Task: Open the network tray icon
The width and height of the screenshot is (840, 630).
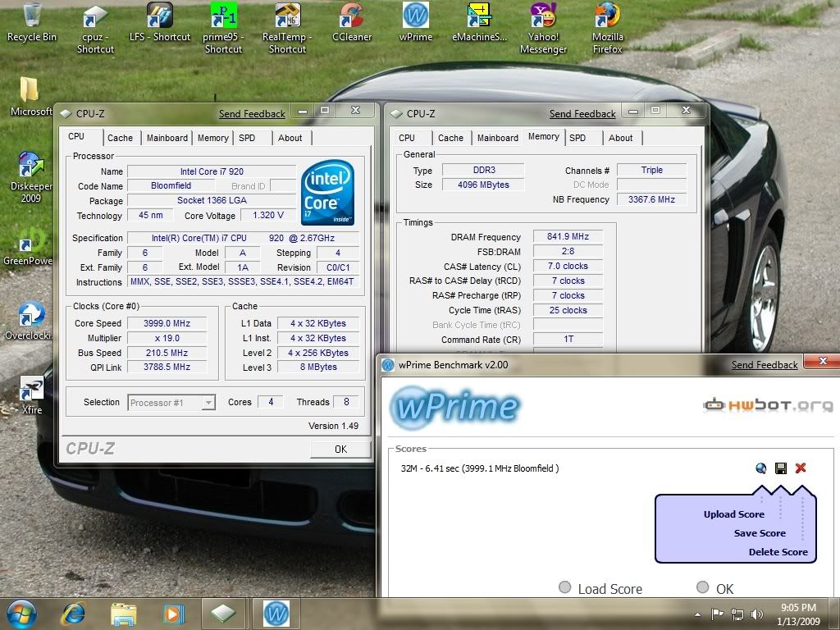Action: tap(737, 614)
